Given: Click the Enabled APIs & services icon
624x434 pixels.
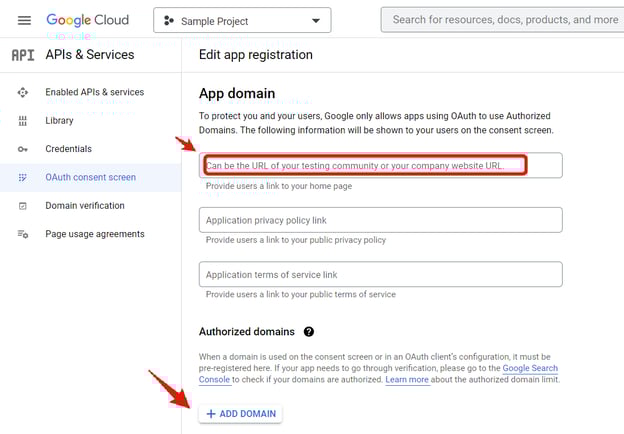Looking at the screenshot, I should (23, 92).
